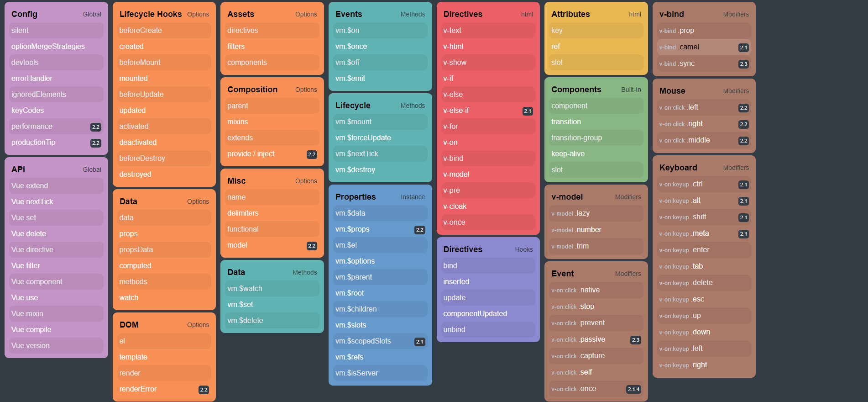Click the mounted lifecycle hook
The height and width of the screenshot is (402, 868).
point(164,79)
